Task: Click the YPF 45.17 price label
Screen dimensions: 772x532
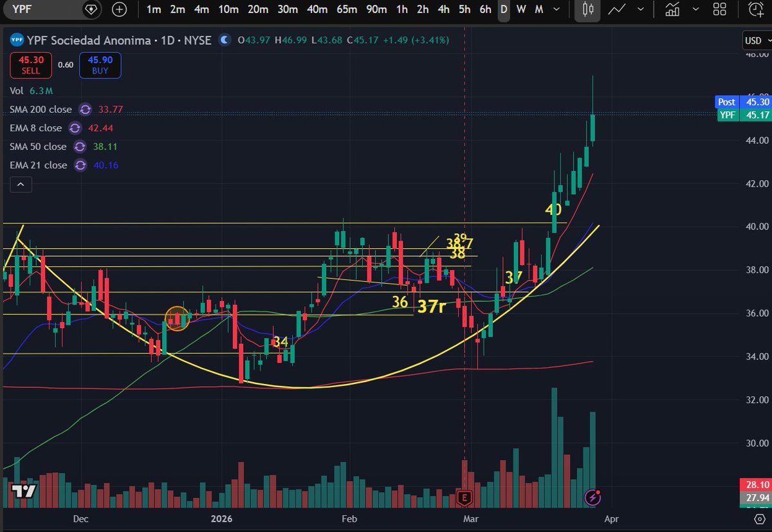Action: [x=743, y=115]
